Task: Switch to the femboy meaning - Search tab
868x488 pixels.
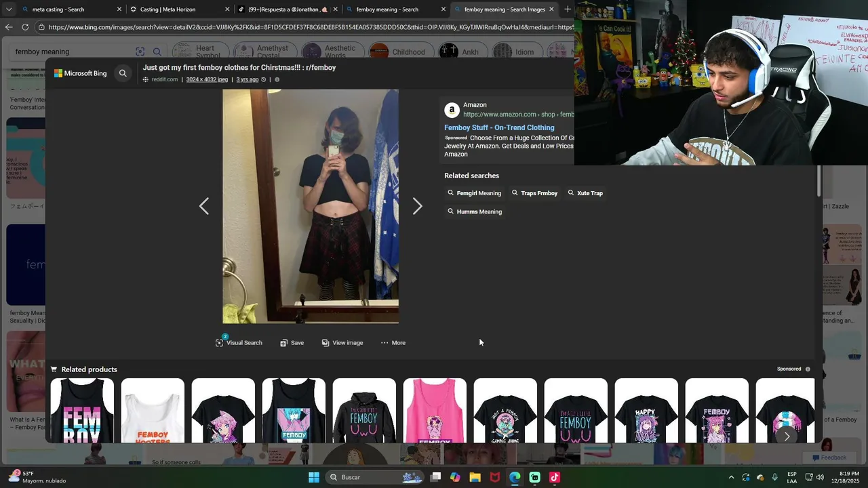Action: [395, 9]
